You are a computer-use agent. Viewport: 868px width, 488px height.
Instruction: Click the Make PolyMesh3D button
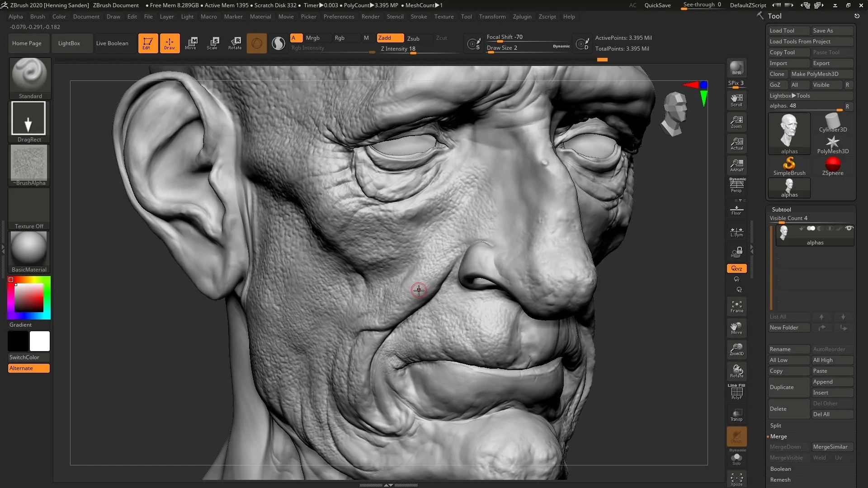(x=815, y=74)
